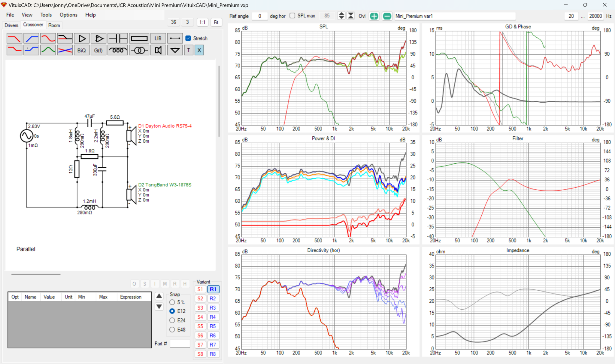Open the Help menu
This screenshot has width=615, height=364.
click(90, 15)
